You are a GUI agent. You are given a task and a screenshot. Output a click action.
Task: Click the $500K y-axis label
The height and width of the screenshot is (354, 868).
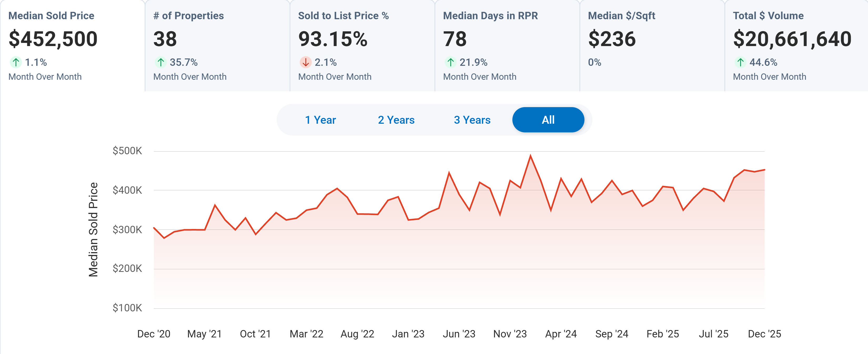127,151
